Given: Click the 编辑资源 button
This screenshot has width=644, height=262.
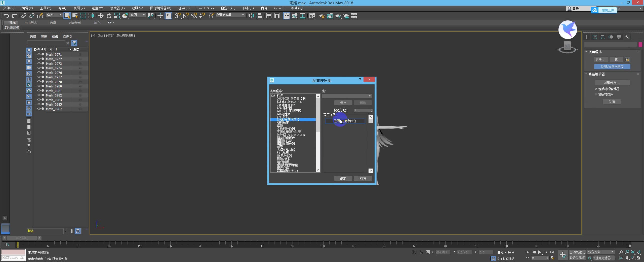Looking at the screenshot, I should coord(612,82).
